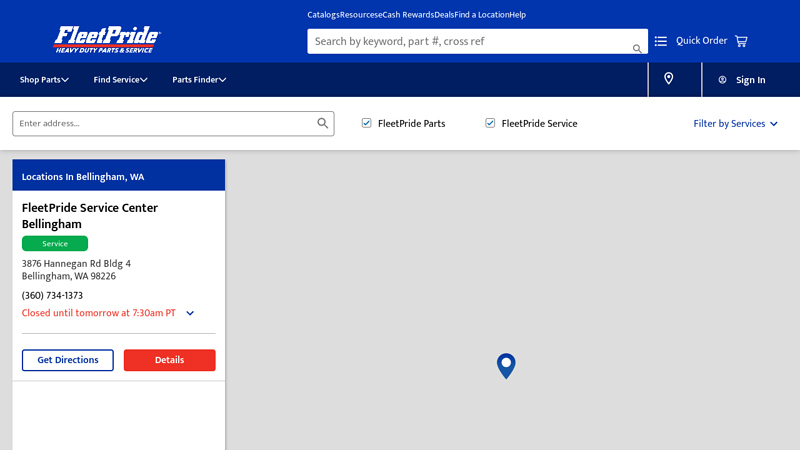The image size is (800, 450).
Task: Uncheck the FleetPride Parts checkbox
Action: [367, 123]
